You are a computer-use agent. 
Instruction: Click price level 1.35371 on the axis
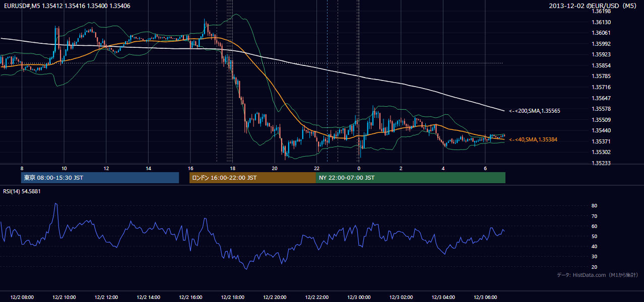pyautogui.click(x=601, y=141)
